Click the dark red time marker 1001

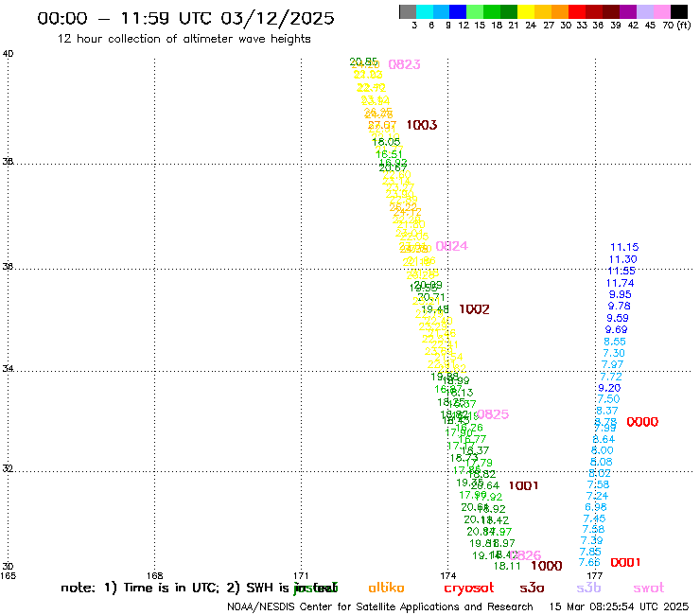point(523,485)
